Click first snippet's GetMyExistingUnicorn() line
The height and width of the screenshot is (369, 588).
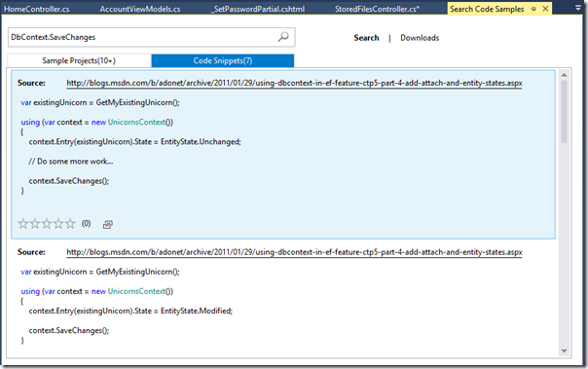[x=100, y=103]
